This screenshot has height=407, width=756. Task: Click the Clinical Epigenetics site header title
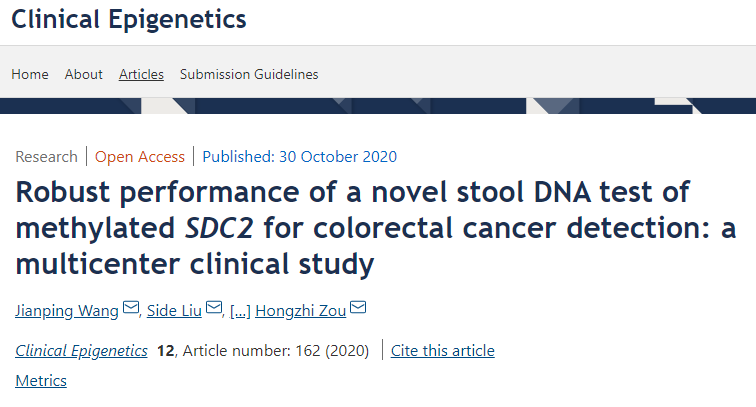[129, 19]
